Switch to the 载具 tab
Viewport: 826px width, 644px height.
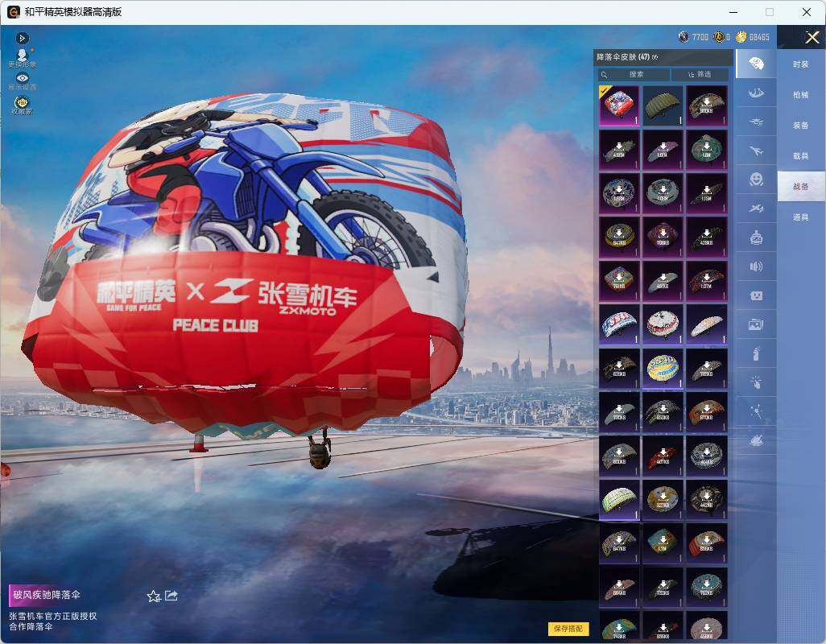click(x=801, y=156)
